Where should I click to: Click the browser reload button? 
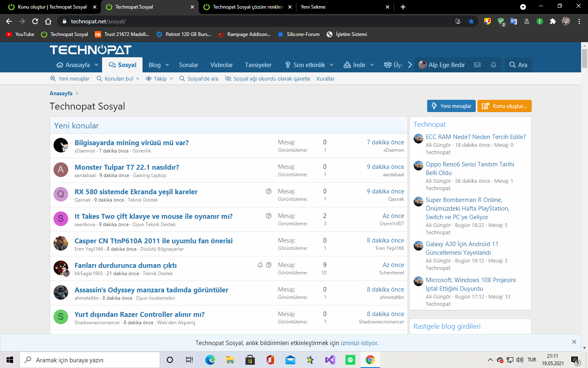click(x=35, y=21)
